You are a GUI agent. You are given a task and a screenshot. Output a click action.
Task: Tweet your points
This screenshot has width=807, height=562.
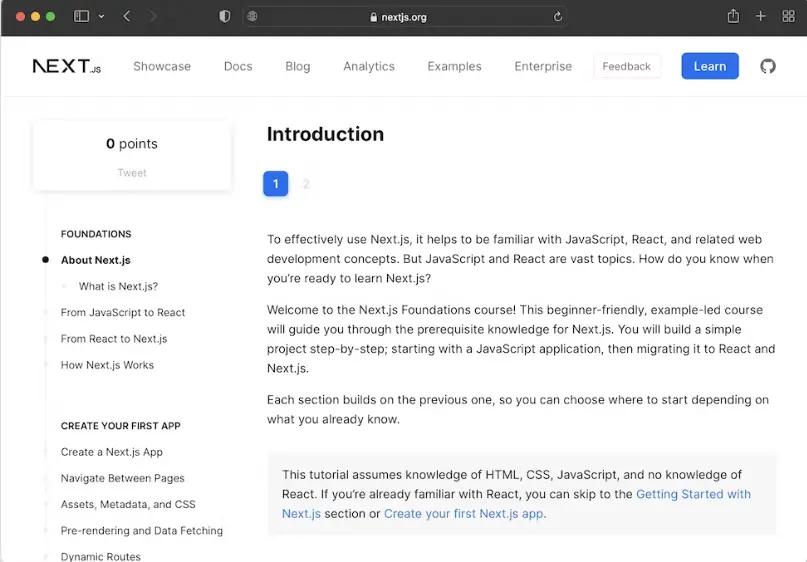(x=132, y=173)
